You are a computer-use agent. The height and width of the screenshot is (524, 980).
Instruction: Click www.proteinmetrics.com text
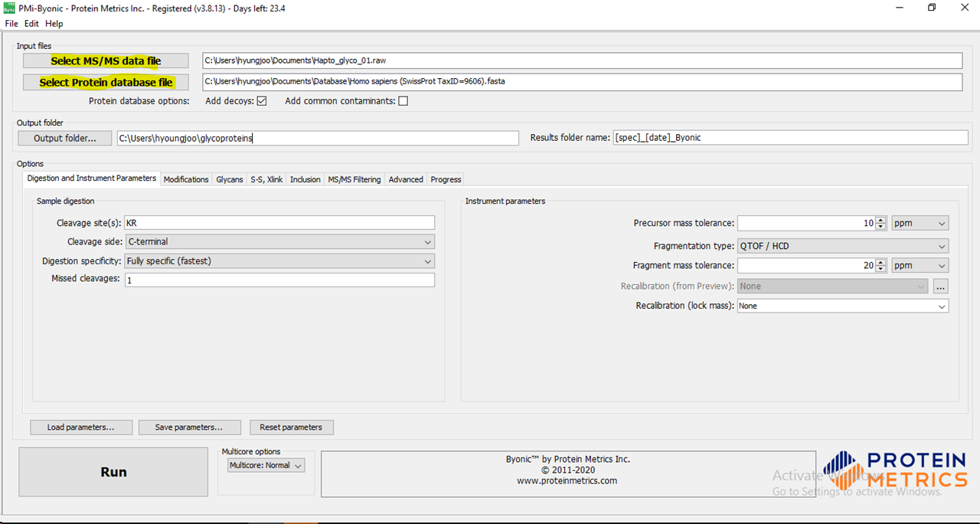coord(567,481)
